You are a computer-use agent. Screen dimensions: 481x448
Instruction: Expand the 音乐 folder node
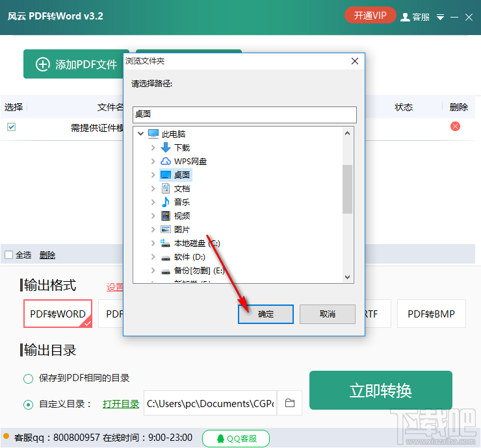pos(153,202)
